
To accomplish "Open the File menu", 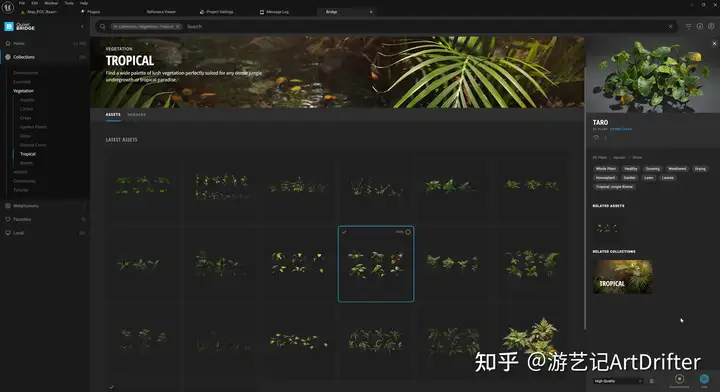I will tap(22, 3).
